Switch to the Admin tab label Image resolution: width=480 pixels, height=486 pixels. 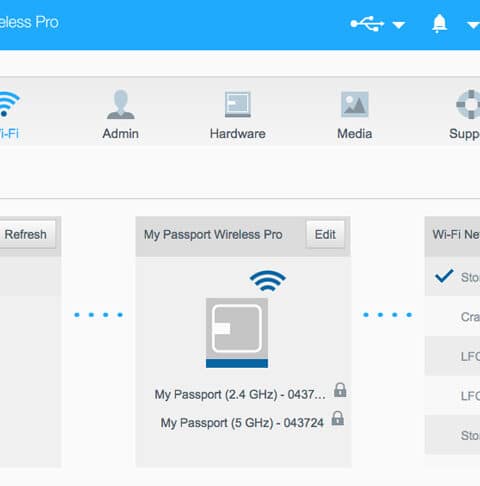click(x=121, y=134)
